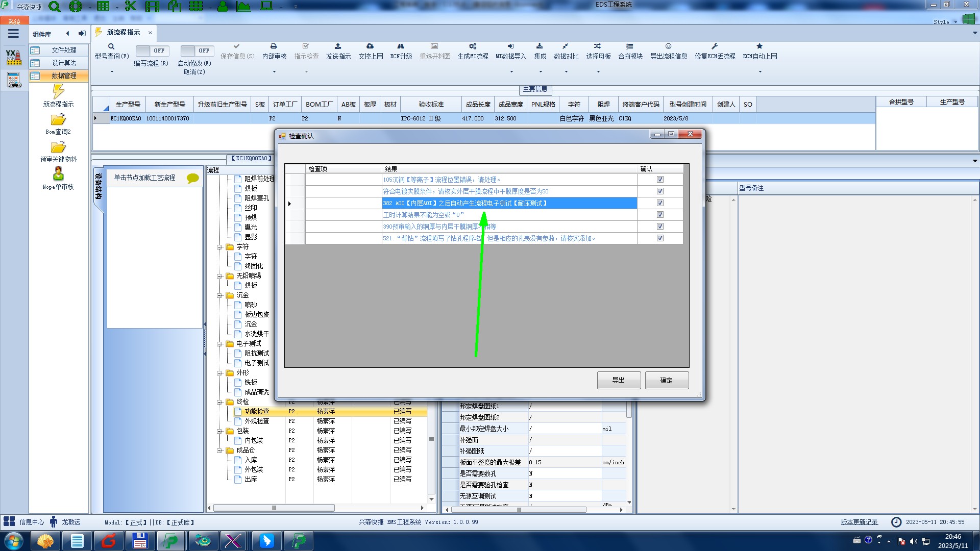Open the Bom查询2 folder icon
Screen dimensions: 980x551
pos(58,120)
